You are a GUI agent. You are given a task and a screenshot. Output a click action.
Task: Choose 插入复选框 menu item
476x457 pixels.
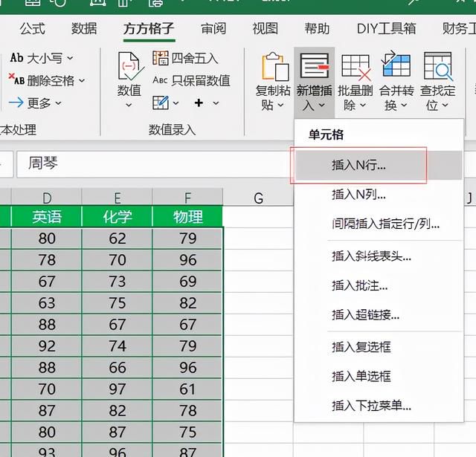379,347
